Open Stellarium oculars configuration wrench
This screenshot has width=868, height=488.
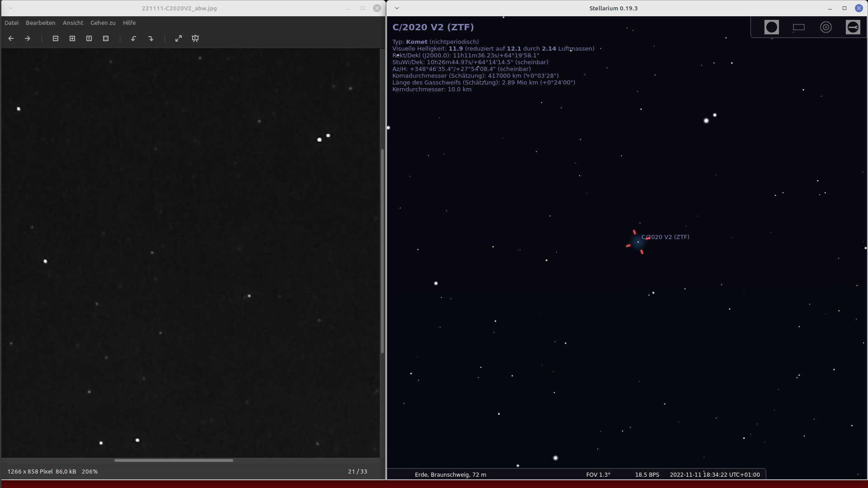click(x=853, y=27)
